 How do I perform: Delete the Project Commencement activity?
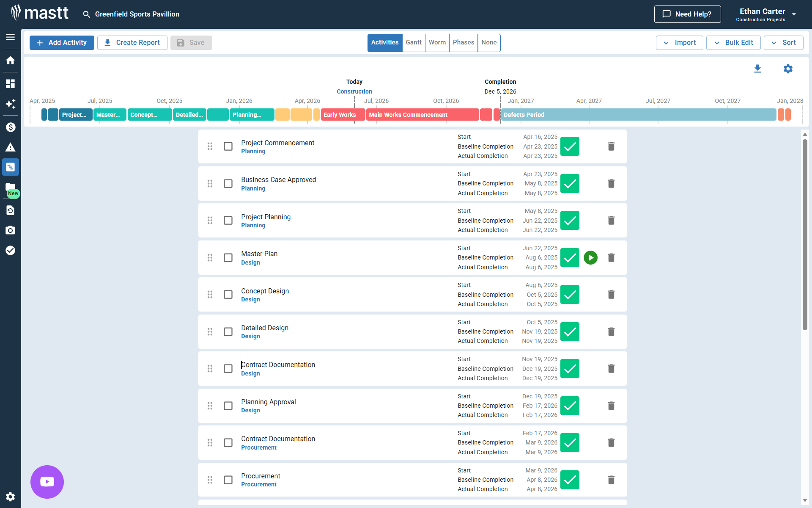click(x=611, y=146)
